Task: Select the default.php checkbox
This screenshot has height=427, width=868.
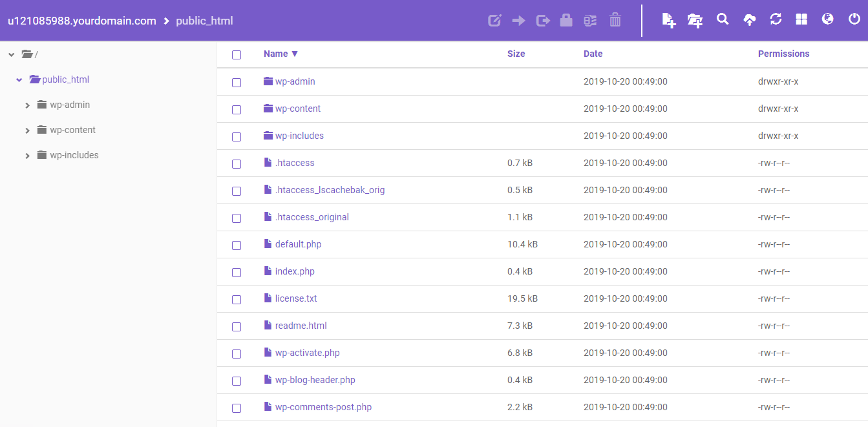Action: tap(237, 245)
